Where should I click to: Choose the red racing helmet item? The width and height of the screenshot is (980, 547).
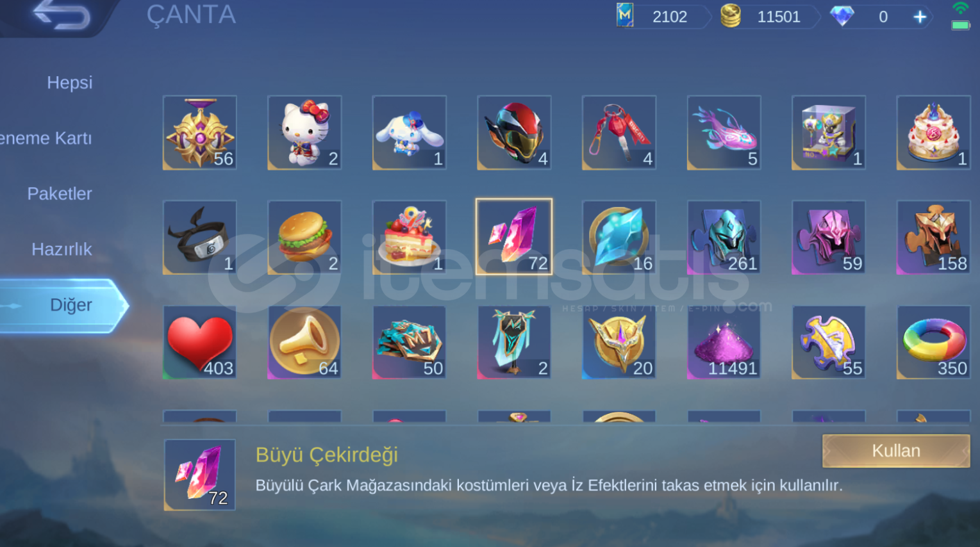pos(514,133)
